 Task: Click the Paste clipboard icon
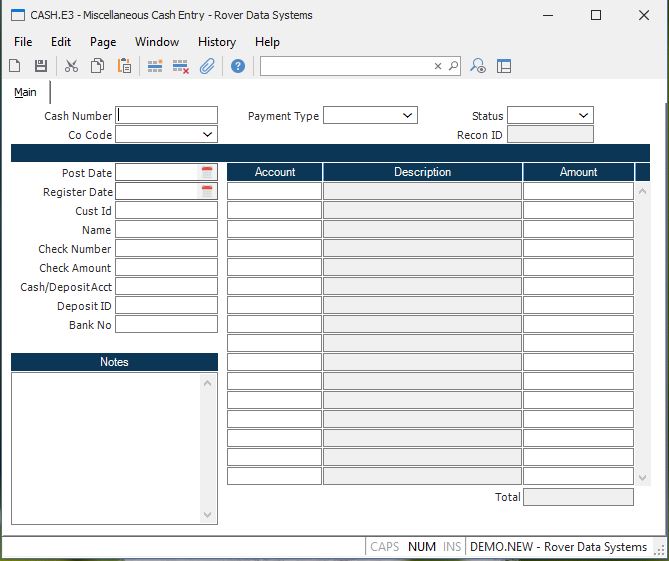click(x=124, y=66)
